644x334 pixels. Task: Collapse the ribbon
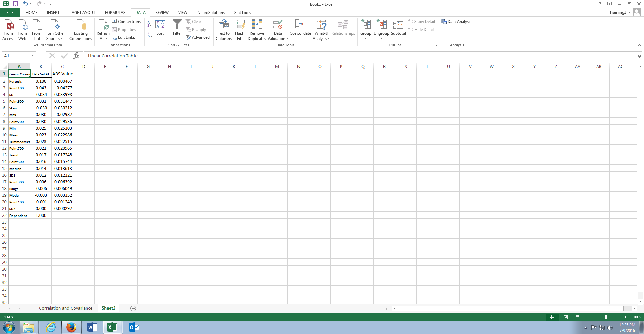[x=639, y=45]
